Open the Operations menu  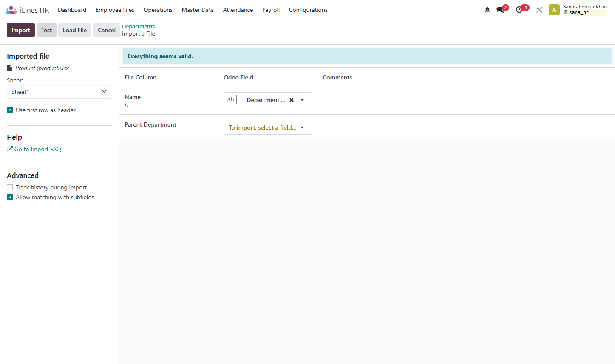[158, 10]
